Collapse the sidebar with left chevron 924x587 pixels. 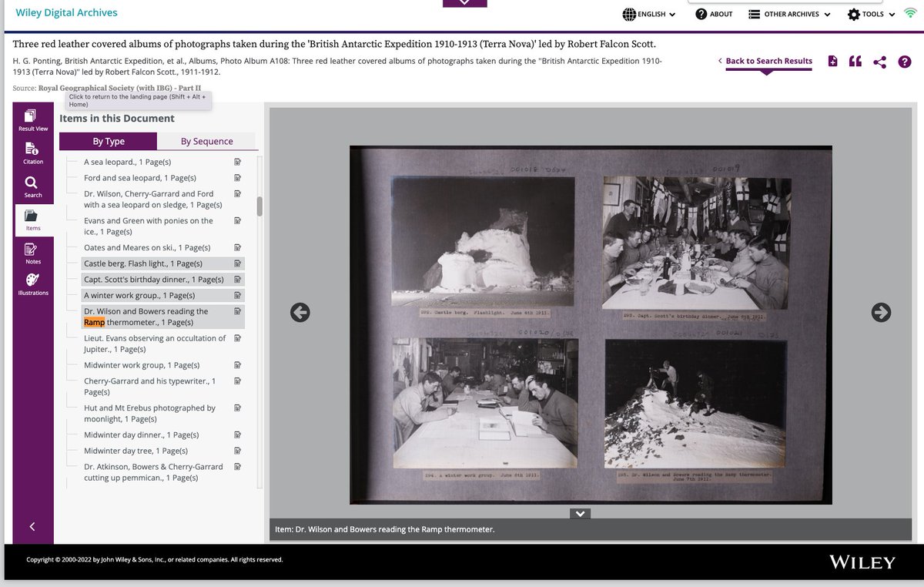[x=32, y=526]
